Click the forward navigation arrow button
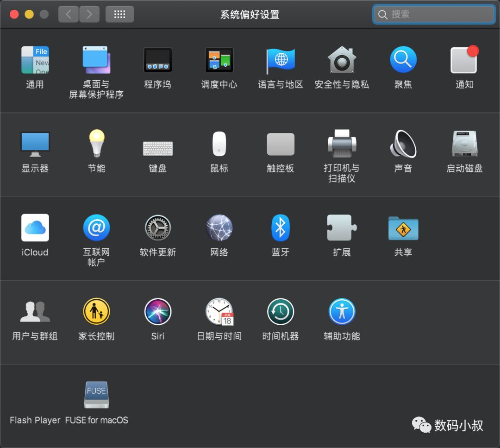The height and width of the screenshot is (448, 500). pos(89,14)
